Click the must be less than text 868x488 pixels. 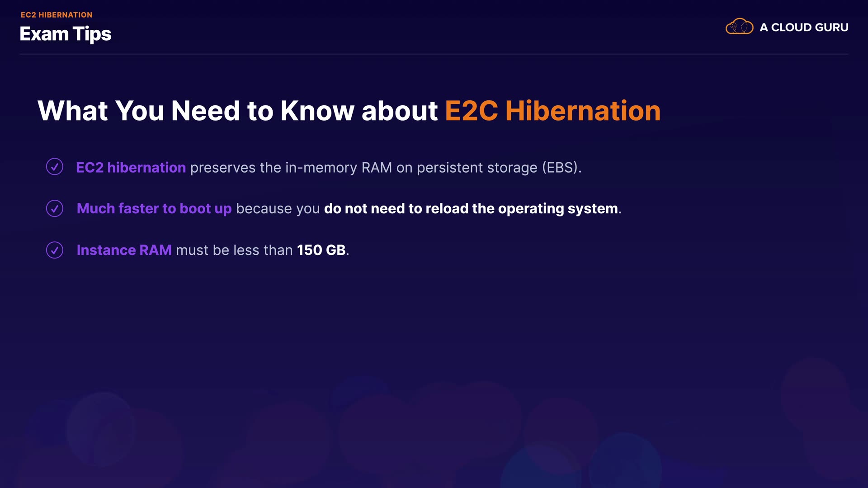(x=234, y=250)
